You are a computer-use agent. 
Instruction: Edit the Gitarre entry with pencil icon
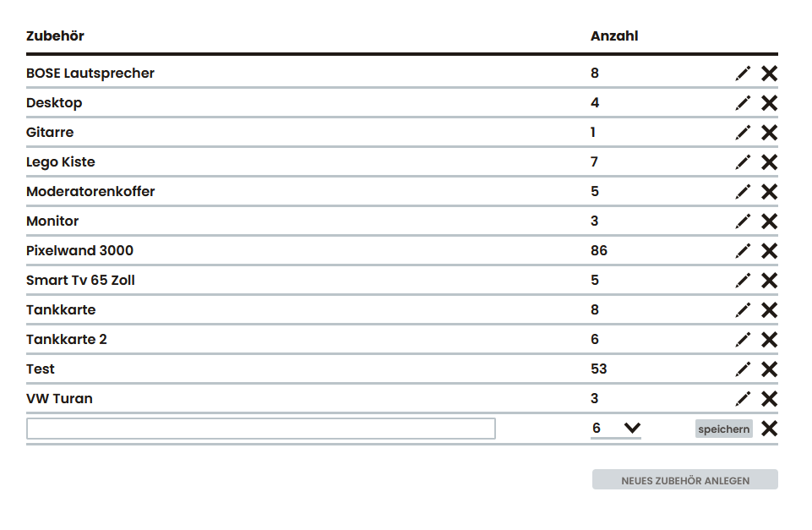743,133
